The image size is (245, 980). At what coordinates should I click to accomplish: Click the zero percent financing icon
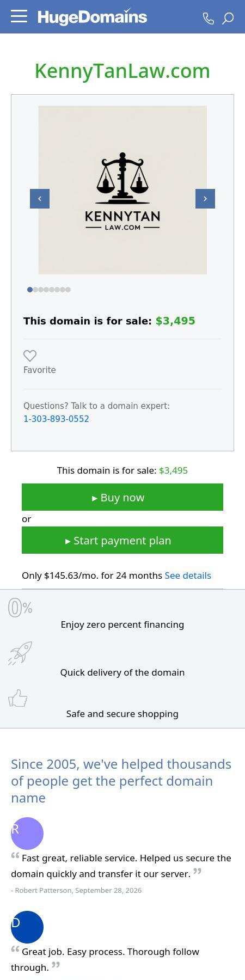[20, 608]
